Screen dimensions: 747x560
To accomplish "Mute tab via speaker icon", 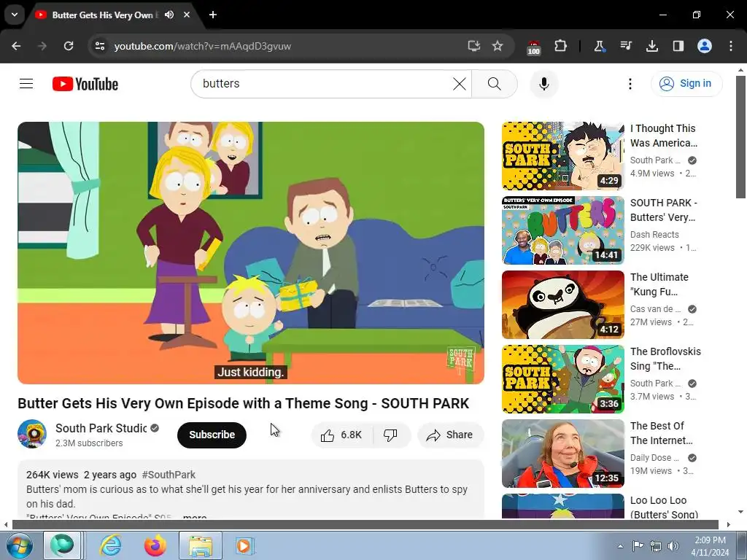I will click(169, 15).
